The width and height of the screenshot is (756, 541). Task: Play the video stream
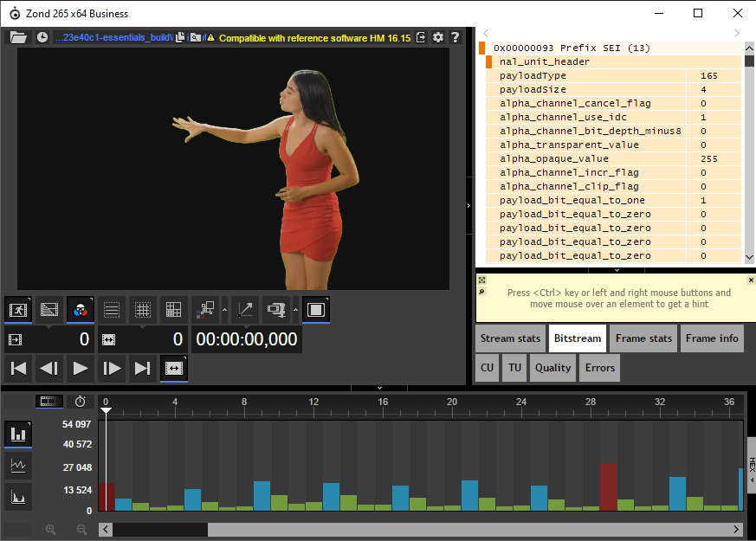[x=80, y=369]
